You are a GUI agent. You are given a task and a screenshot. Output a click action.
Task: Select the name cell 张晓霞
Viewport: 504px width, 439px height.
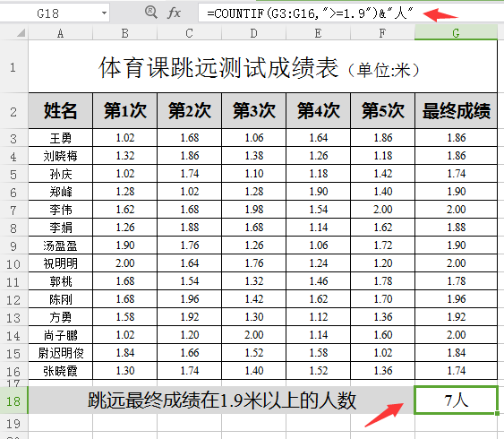coord(61,371)
